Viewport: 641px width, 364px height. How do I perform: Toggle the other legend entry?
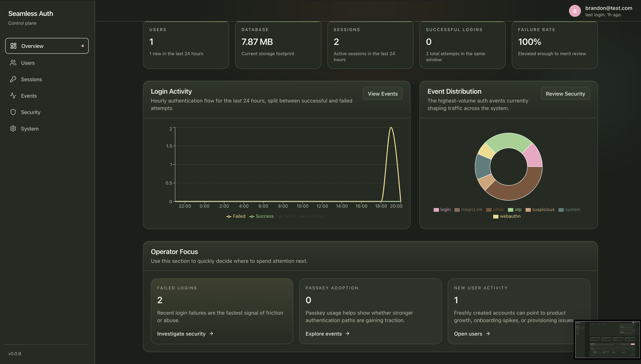tap(495, 209)
